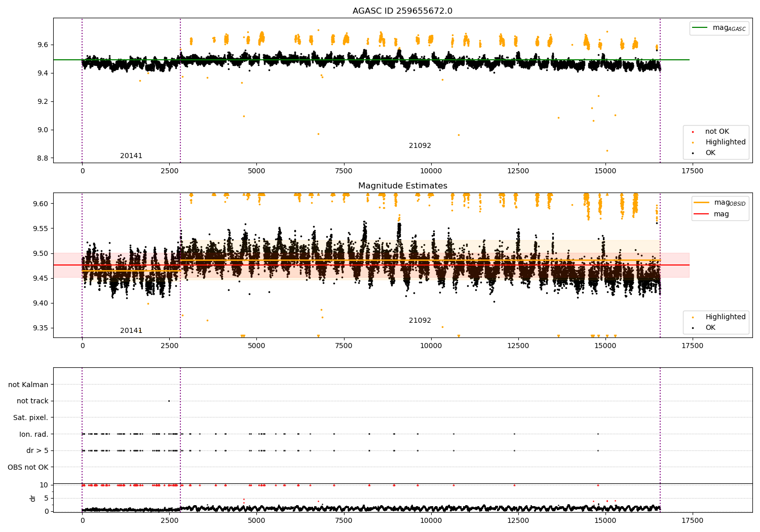
Task: Click the 8.8 y-axis tick in top plot
Action: 43,159
